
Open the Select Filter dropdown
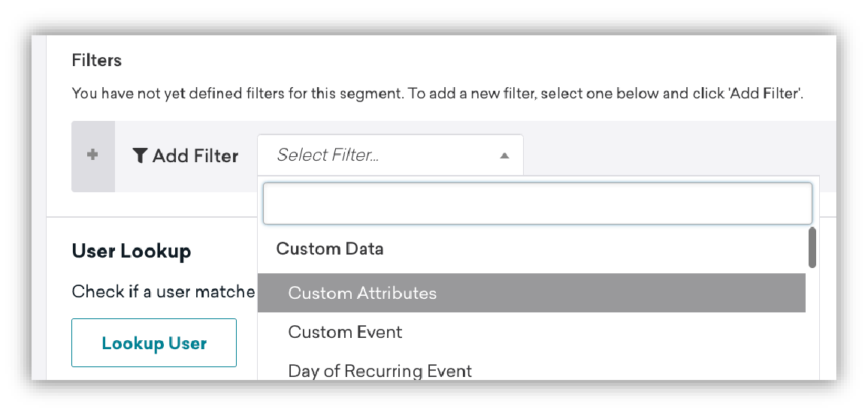click(x=390, y=155)
